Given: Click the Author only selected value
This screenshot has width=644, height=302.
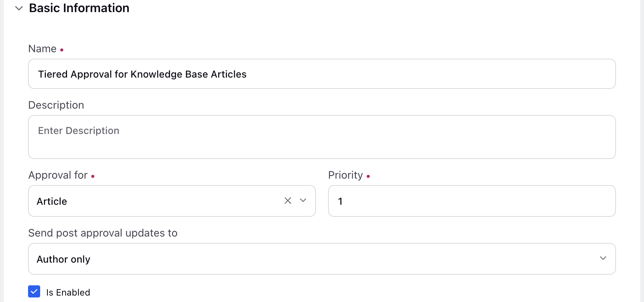Looking at the screenshot, I should (64, 259).
